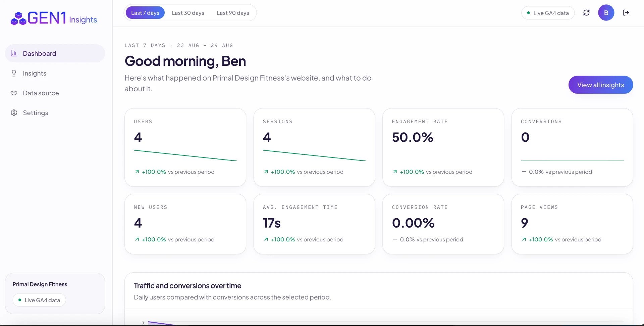The width and height of the screenshot is (644, 326).
Task: Click the Dashboard bar chart icon
Action: click(x=14, y=53)
